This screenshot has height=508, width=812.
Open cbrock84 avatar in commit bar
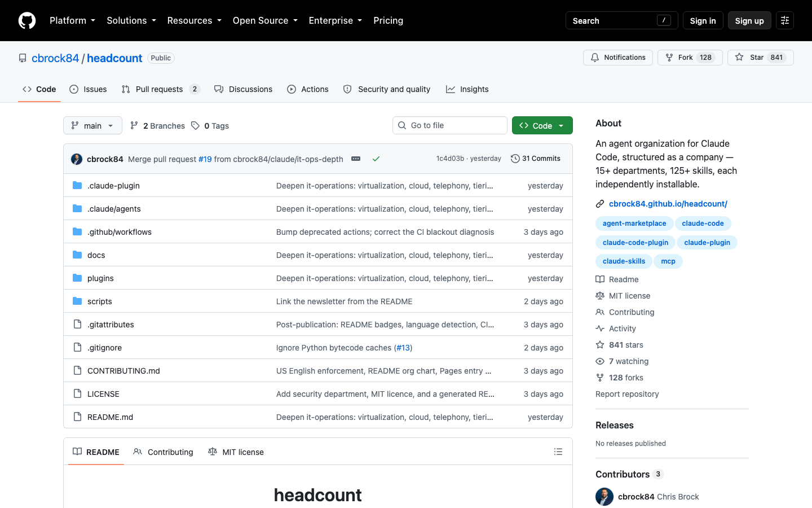pos(77,159)
